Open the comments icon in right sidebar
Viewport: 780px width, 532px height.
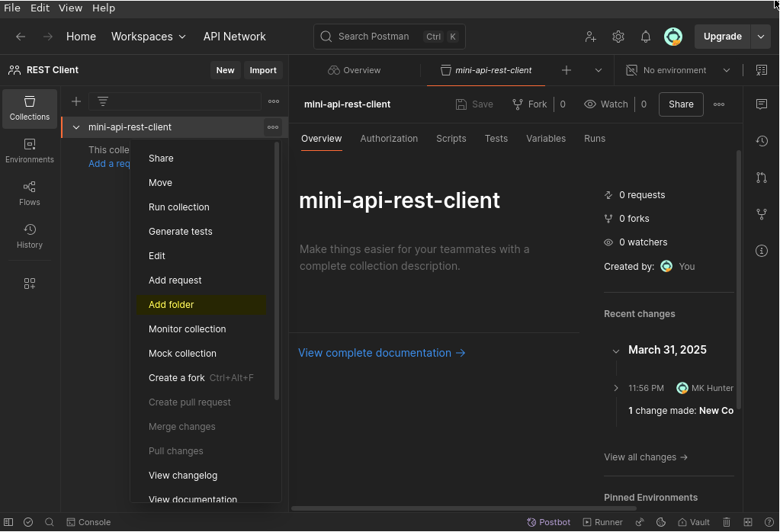coord(761,104)
